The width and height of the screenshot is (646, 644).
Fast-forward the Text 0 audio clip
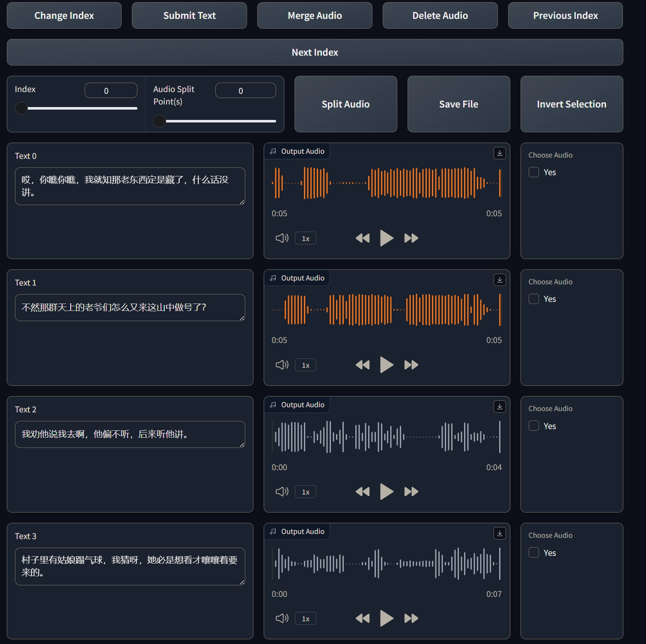[x=411, y=238]
